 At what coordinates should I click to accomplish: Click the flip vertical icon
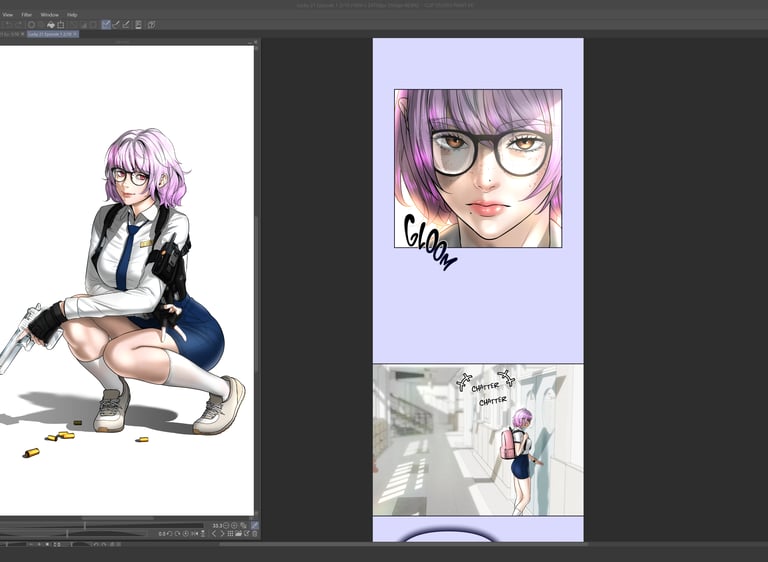(203, 534)
